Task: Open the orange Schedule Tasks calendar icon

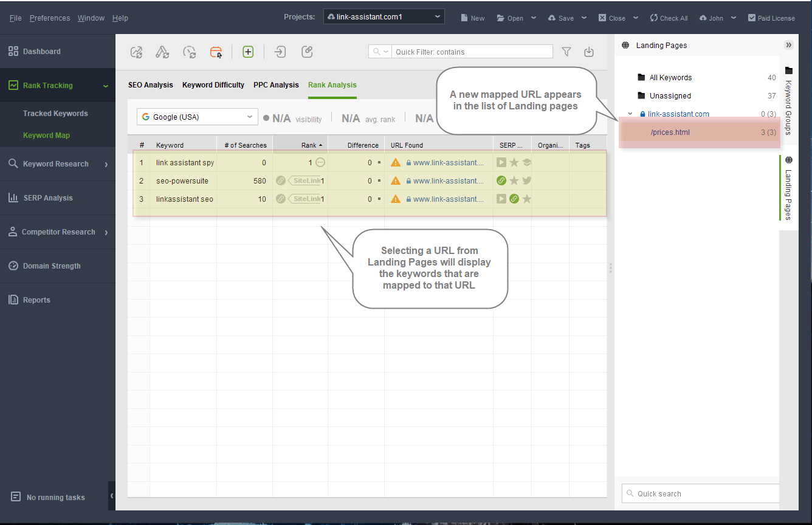Action: point(216,52)
